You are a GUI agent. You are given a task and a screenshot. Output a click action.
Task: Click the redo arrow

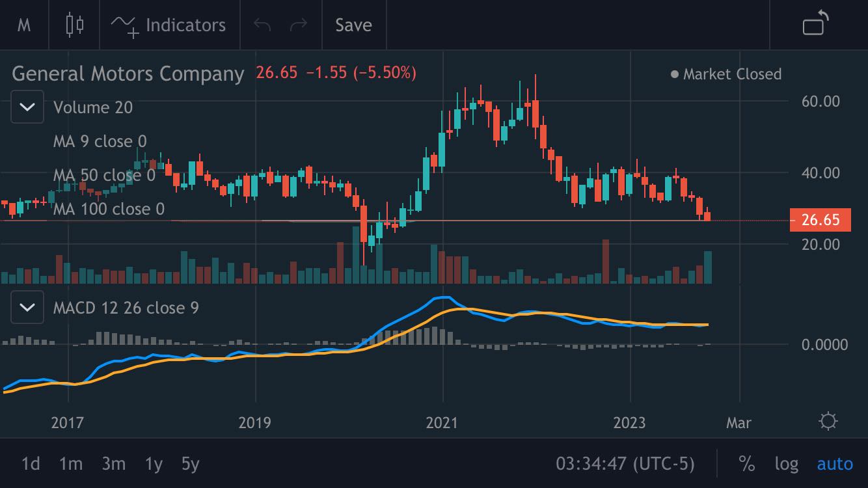[x=299, y=25]
